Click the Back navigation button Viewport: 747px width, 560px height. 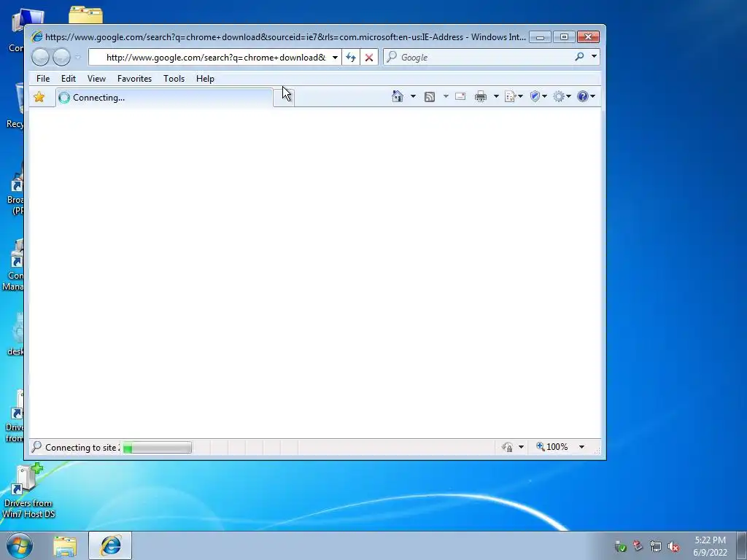point(41,57)
